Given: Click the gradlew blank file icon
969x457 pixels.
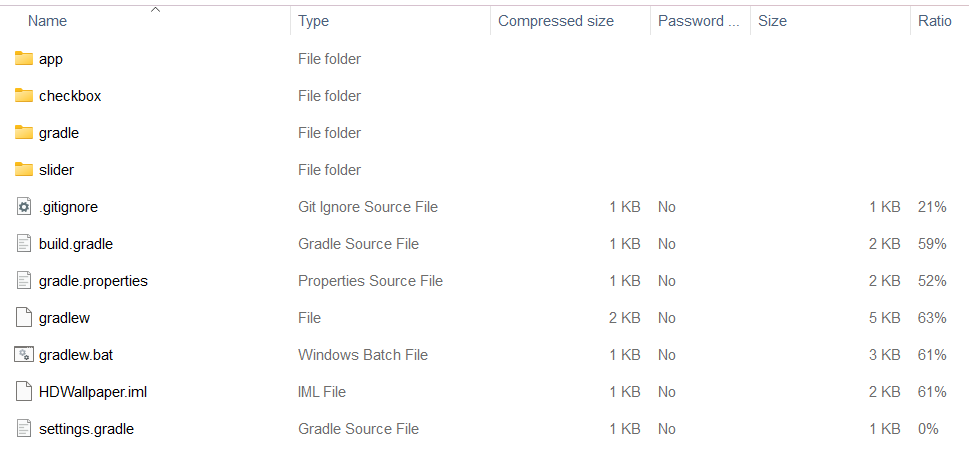Looking at the screenshot, I should pos(23,318).
